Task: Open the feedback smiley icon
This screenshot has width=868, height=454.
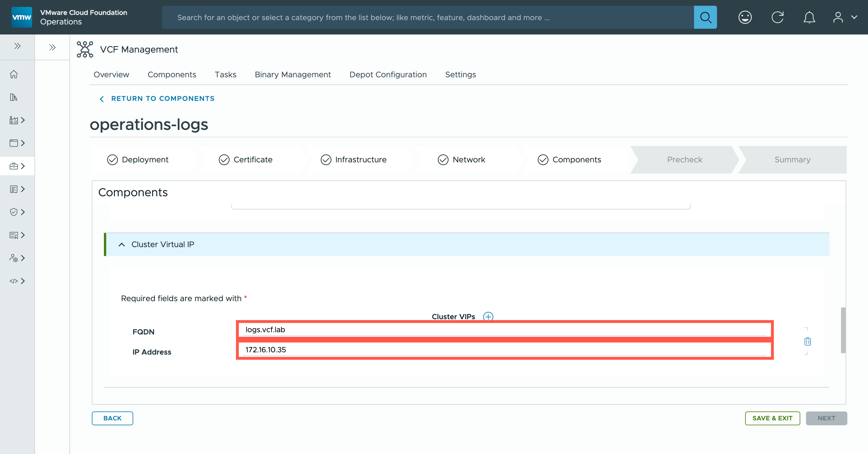Action: click(745, 17)
